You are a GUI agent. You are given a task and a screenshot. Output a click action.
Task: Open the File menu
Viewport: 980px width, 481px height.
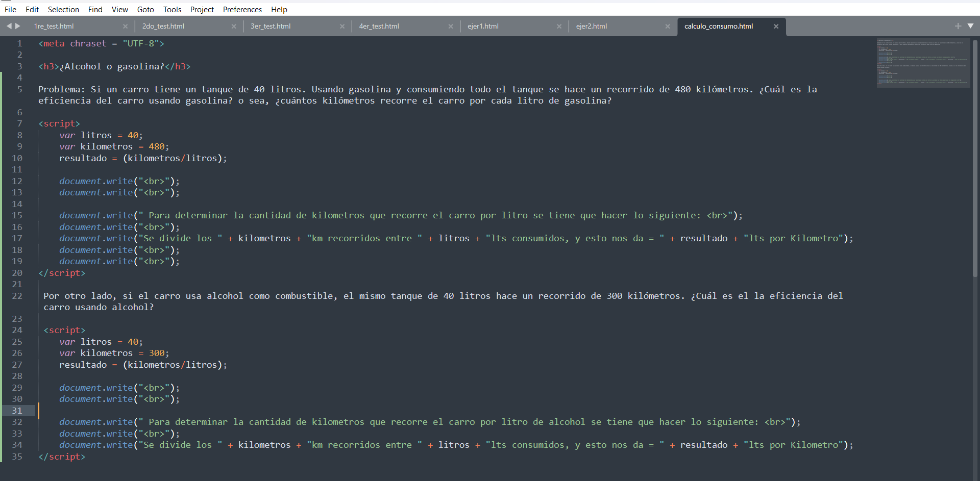point(10,9)
